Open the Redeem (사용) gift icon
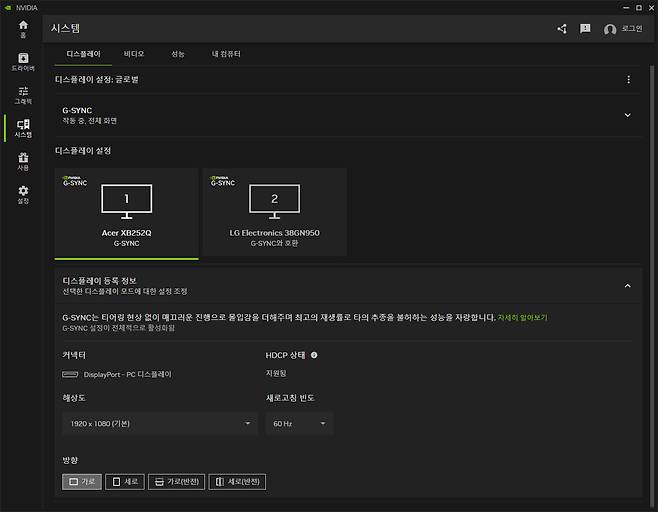The height and width of the screenshot is (512, 658). click(23, 162)
